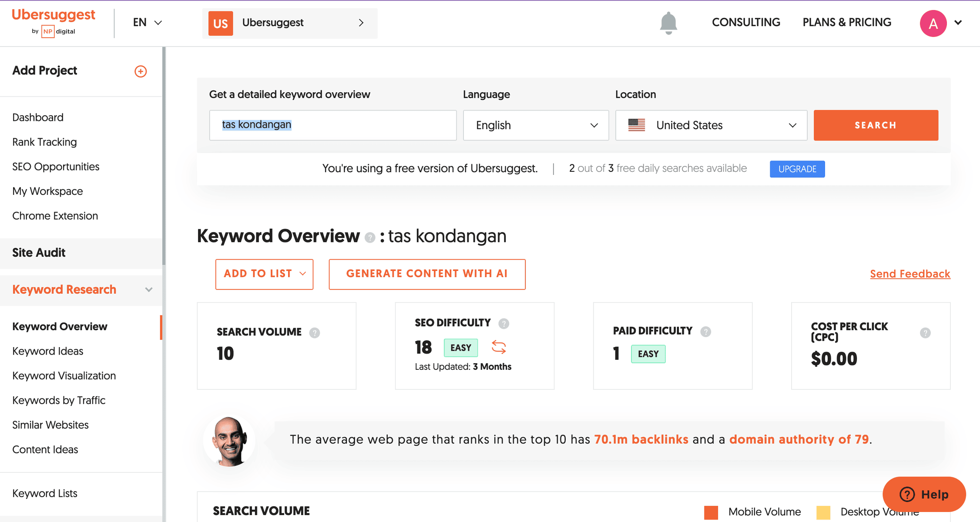The width and height of the screenshot is (980, 522).
Task: Click Search Volume help icon
Action: click(x=315, y=333)
